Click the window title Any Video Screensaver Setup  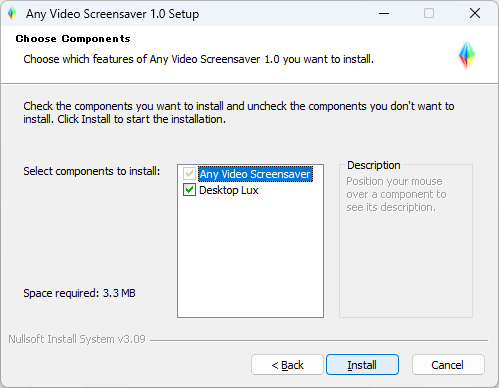[x=113, y=14]
